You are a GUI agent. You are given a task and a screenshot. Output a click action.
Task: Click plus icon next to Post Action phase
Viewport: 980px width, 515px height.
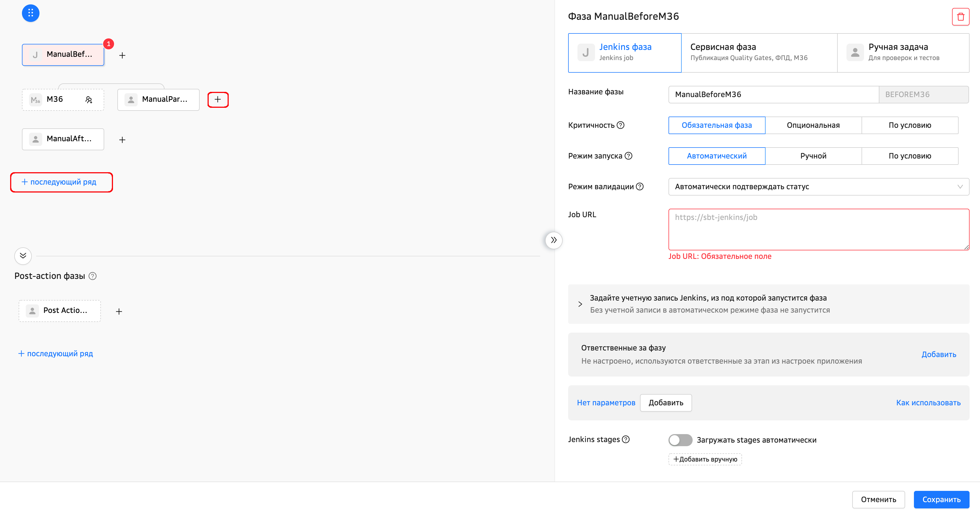[x=119, y=312]
